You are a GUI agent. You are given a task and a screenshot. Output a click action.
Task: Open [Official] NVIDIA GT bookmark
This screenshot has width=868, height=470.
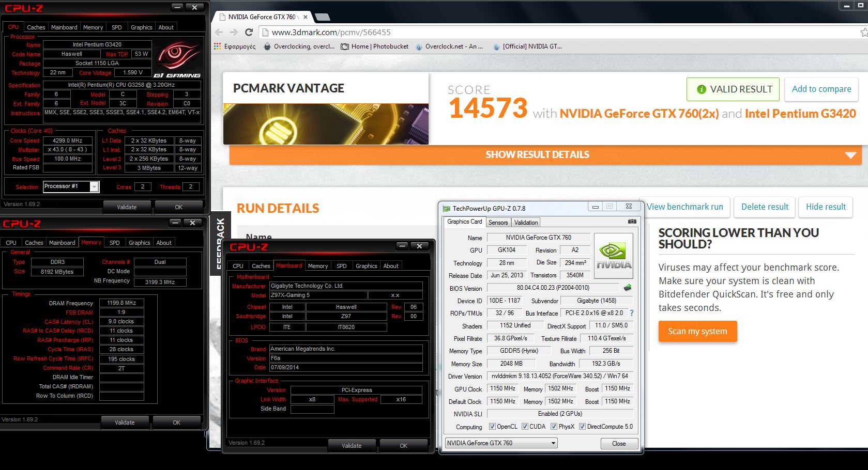tap(527, 46)
